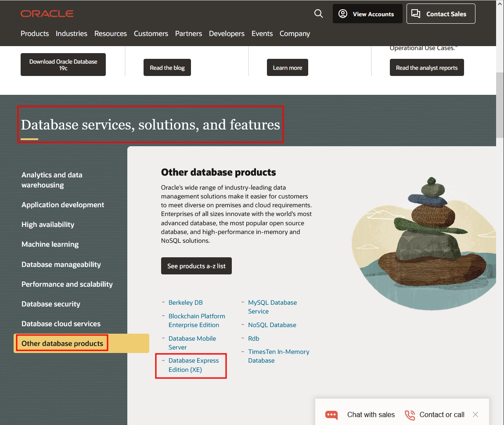Click the Chat with sales link
Viewport: 504px width, 425px height.
[371, 415]
